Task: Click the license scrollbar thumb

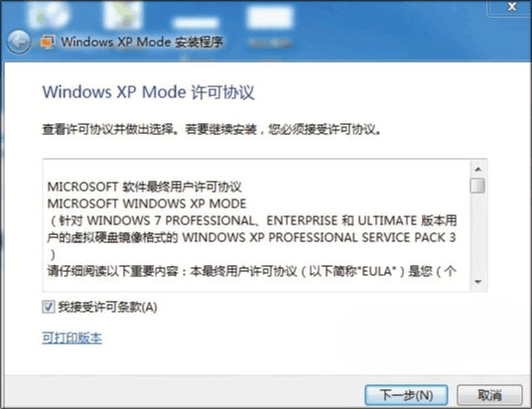Action: point(477,186)
